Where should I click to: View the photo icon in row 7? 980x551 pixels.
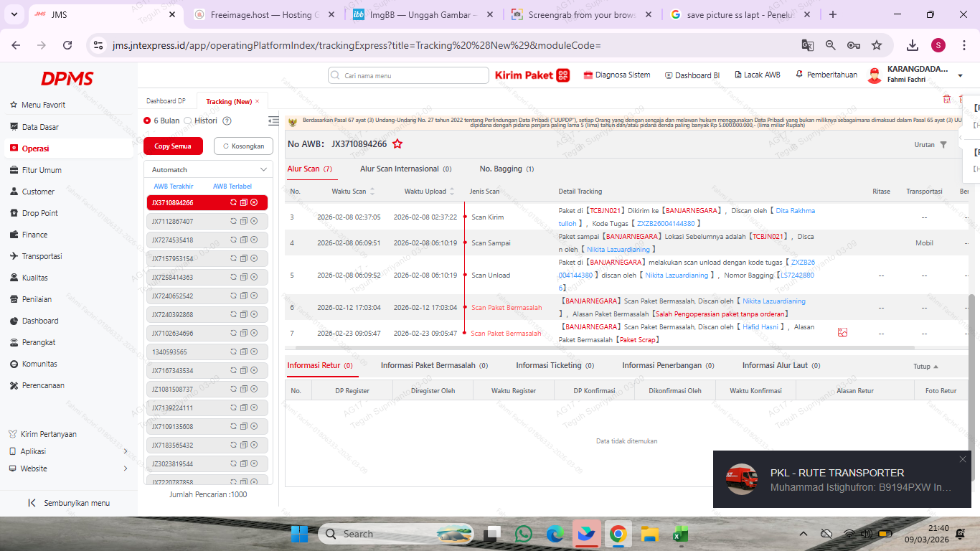click(842, 333)
